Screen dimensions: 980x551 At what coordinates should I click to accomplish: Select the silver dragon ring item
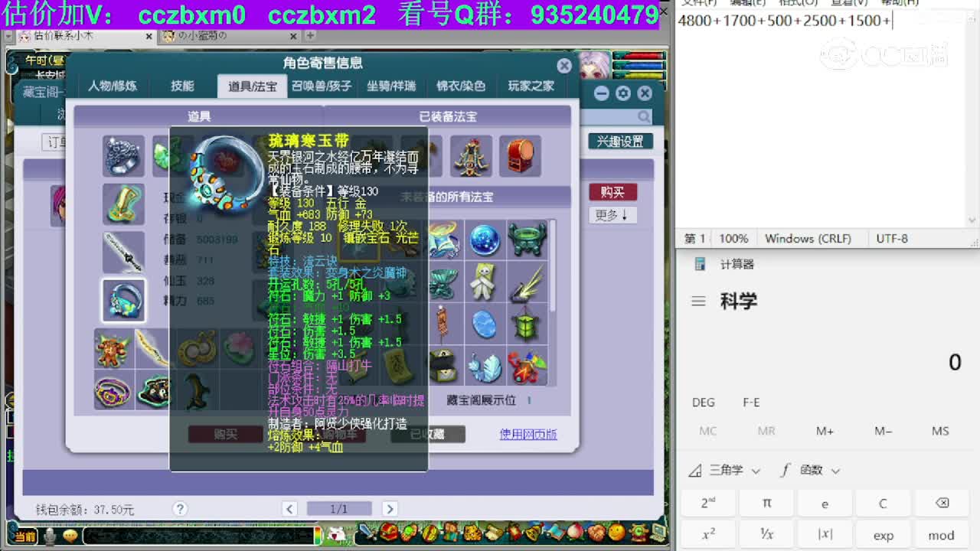point(123,156)
